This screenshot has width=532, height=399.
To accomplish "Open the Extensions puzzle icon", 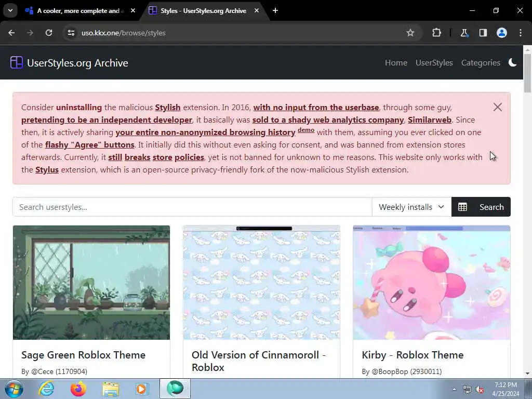I will (436, 33).
